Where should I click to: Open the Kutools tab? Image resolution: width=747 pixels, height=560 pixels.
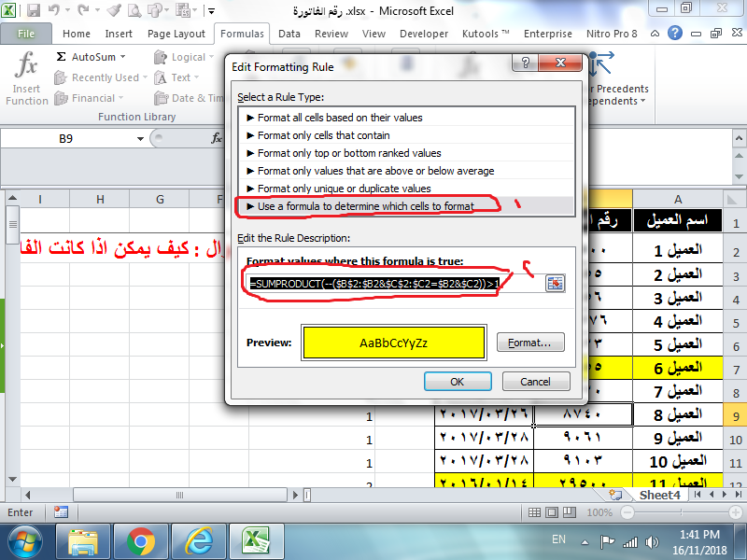pyautogui.click(x=486, y=34)
